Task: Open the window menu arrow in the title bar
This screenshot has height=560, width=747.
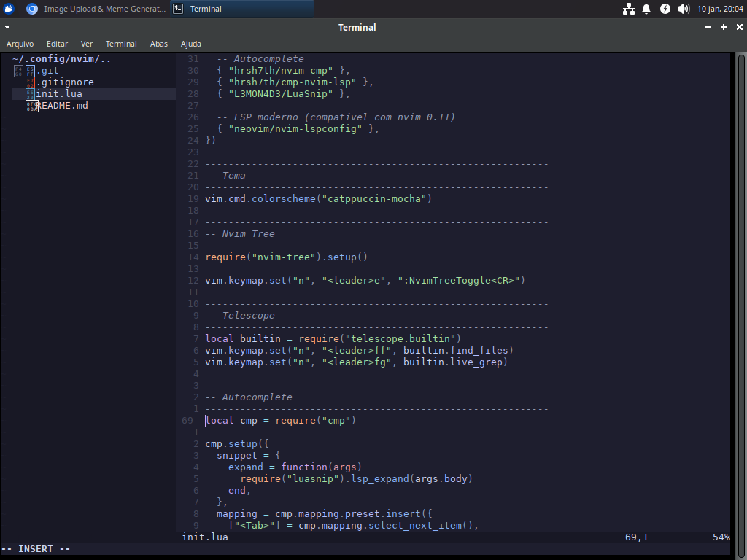Action: (x=7, y=27)
